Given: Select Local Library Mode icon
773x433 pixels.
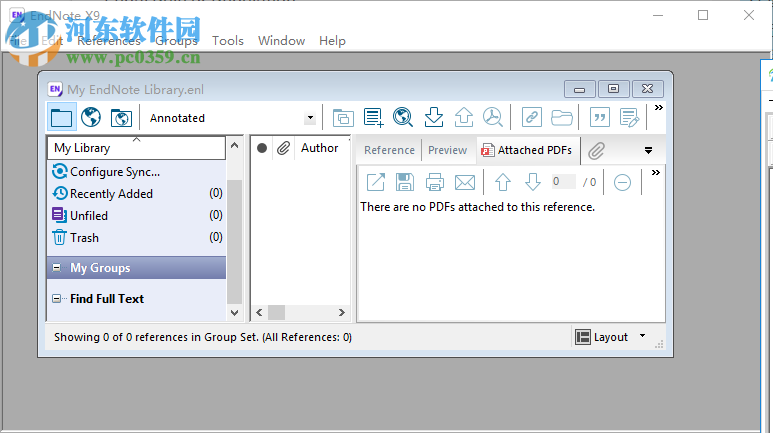Looking at the screenshot, I should [62, 117].
